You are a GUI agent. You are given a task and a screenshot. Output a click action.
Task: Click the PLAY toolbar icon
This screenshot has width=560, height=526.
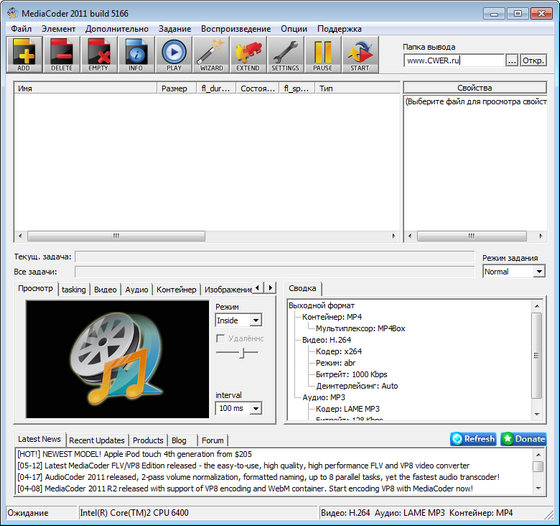point(174,55)
